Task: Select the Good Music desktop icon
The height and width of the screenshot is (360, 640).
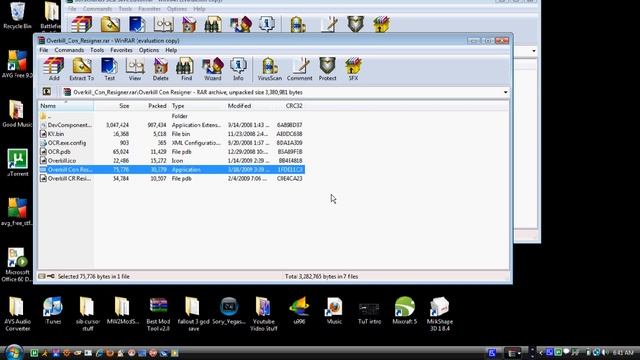Action: [x=17, y=113]
